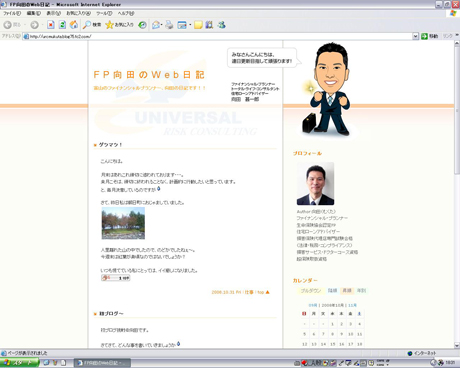
Task: Click the orange top arrow icon
Action: coord(267,292)
